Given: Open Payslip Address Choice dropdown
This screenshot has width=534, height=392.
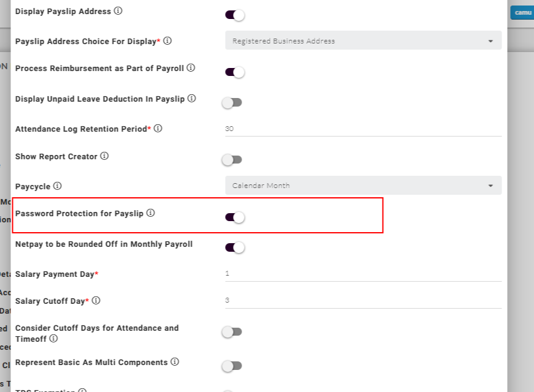Looking at the screenshot, I should click(x=363, y=41).
